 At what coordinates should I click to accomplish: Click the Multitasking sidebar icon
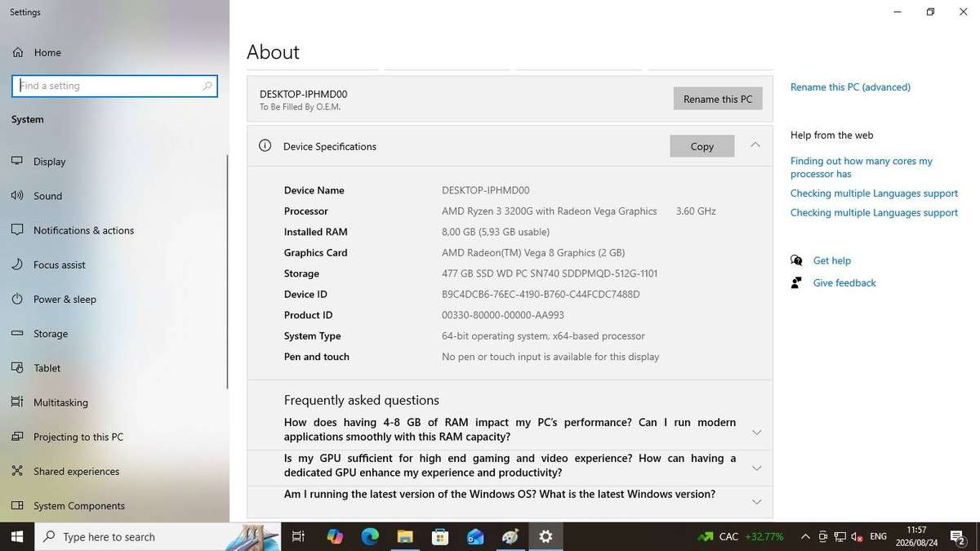(x=17, y=402)
